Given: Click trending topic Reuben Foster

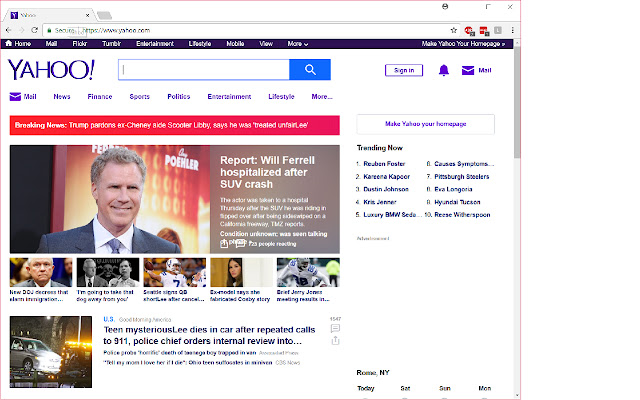Looking at the screenshot, I should coord(384,164).
